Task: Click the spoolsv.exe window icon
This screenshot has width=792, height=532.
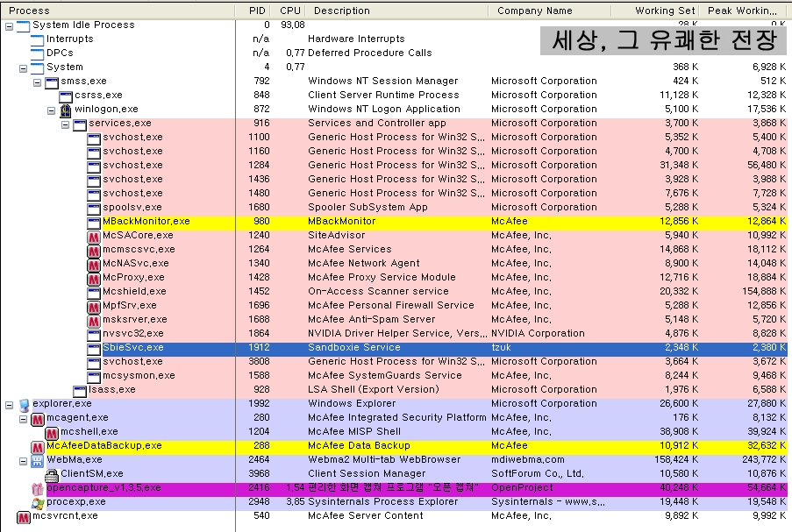Action: click(x=94, y=209)
